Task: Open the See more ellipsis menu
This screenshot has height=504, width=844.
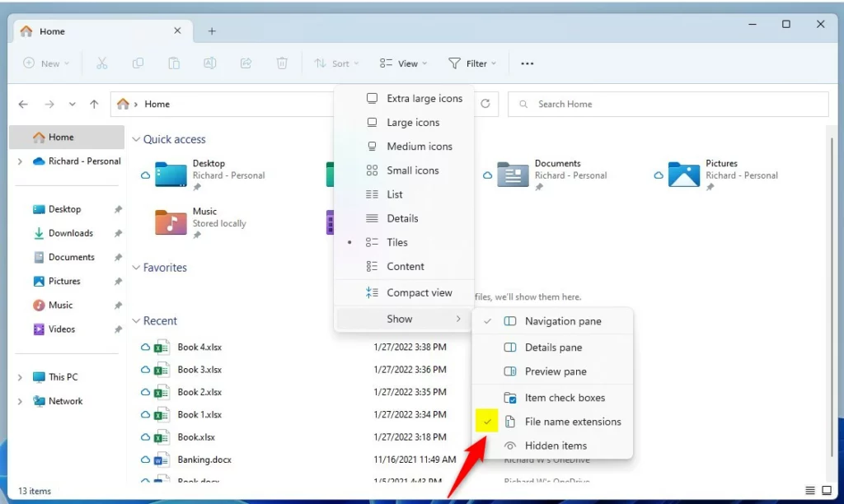Action: [527, 63]
